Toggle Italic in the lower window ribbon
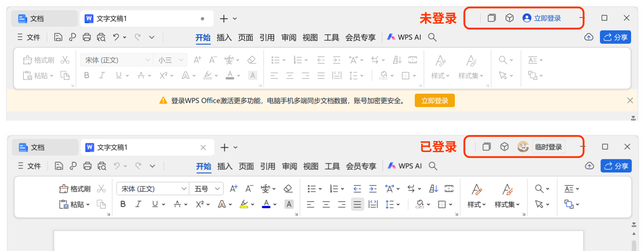The image size is (644, 251). [138, 204]
